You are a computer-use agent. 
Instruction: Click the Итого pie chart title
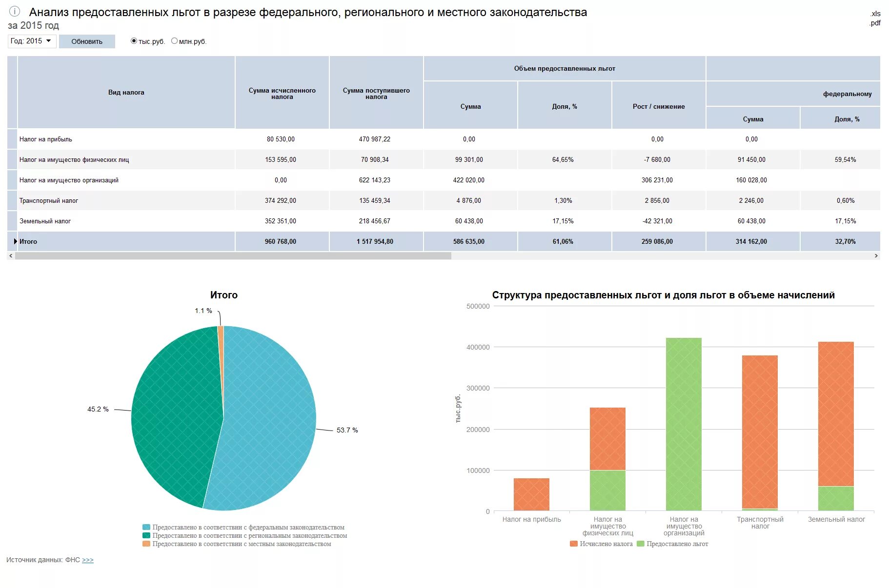tap(224, 295)
